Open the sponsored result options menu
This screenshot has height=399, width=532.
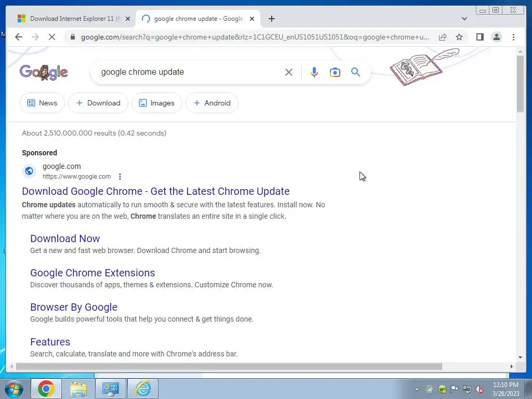(x=120, y=177)
